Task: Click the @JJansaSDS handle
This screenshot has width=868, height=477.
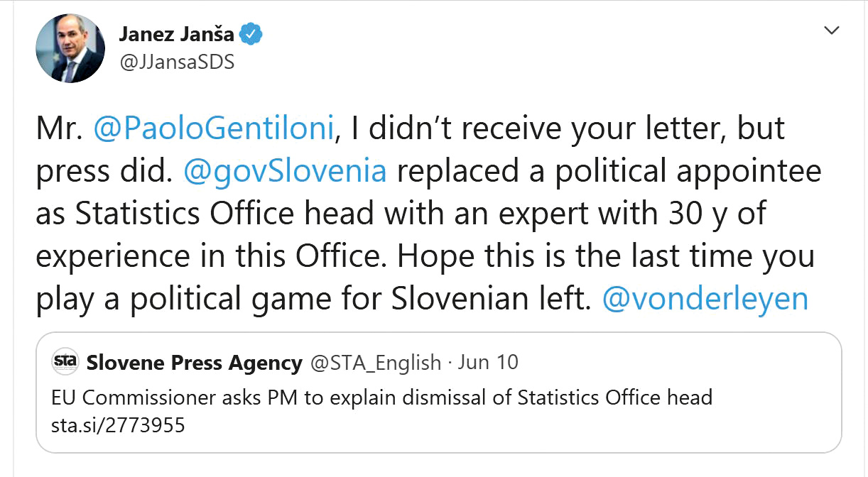Action: click(177, 62)
